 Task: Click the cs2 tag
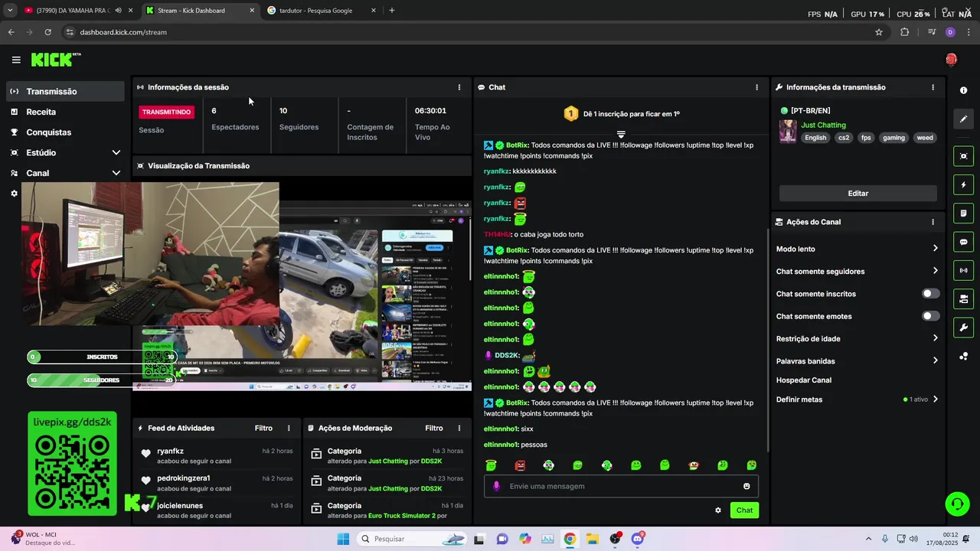tap(844, 138)
